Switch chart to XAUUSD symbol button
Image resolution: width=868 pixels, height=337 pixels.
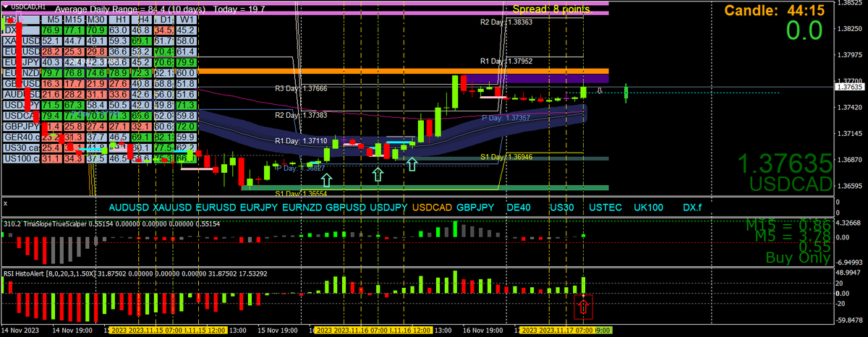click(172, 208)
